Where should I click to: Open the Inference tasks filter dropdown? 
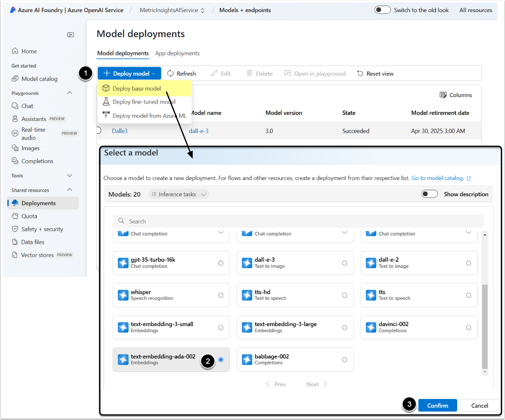click(x=178, y=194)
